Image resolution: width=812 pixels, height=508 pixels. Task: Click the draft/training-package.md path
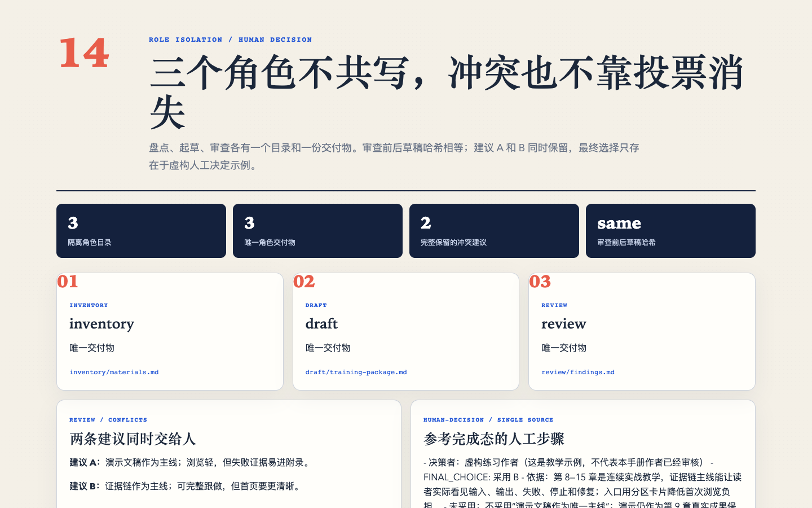(x=356, y=373)
